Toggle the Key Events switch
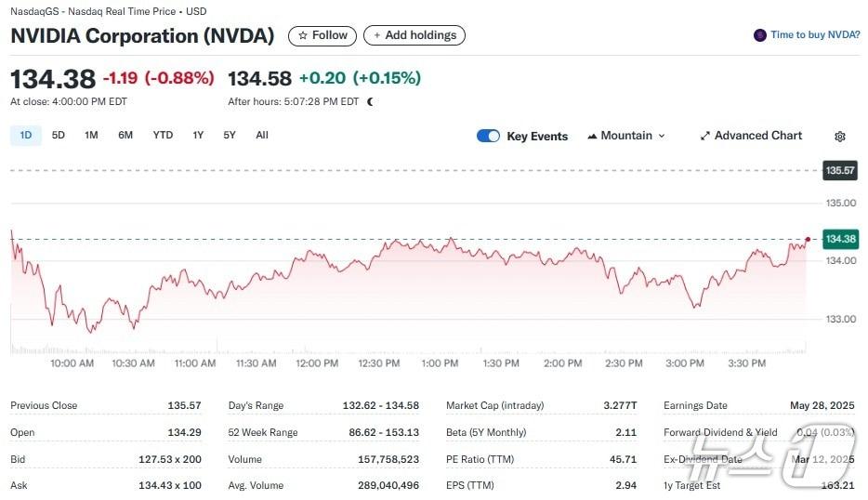Screen dimensions: 868x500 (x=488, y=136)
